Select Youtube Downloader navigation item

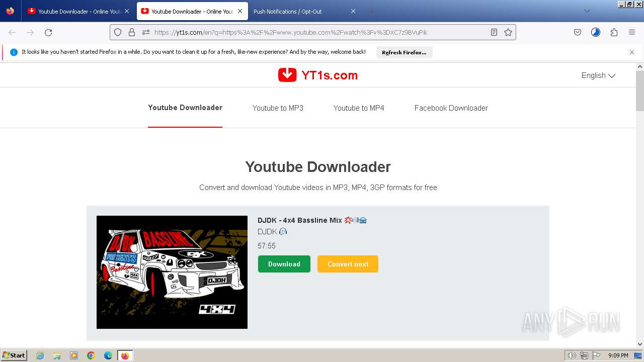185,108
